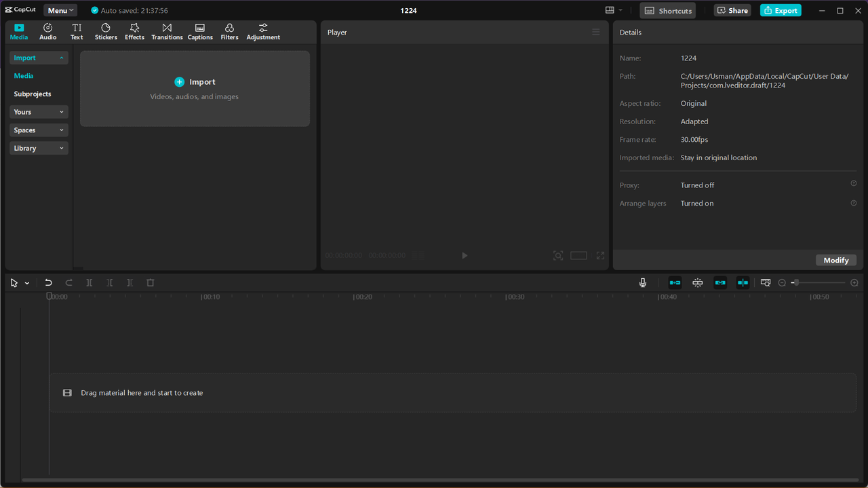Toggle preview axis
Viewport: 868px width, 488px height.
[x=743, y=283]
